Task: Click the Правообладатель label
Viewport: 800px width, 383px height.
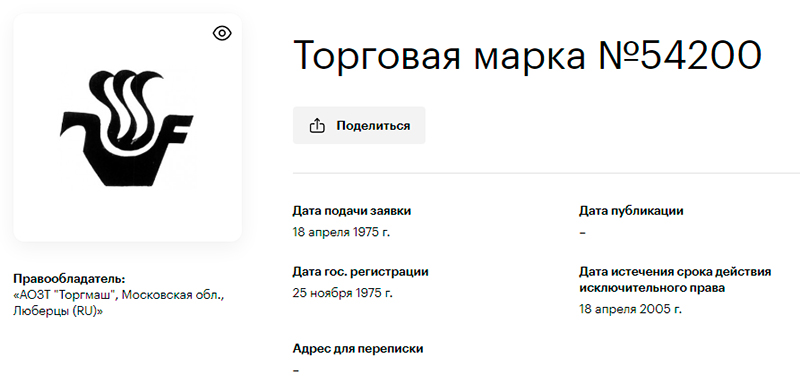Action: (x=69, y=279)
